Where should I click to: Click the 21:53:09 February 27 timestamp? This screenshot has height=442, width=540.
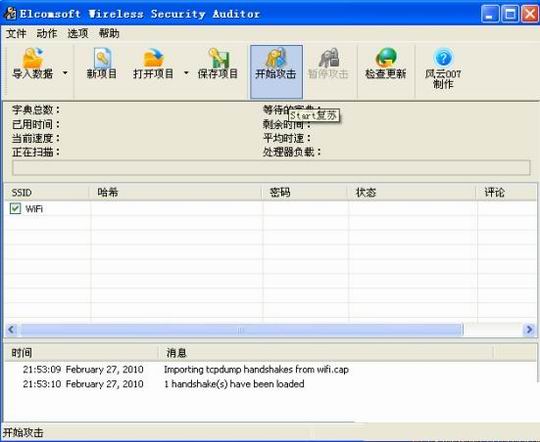pos(83,370)
